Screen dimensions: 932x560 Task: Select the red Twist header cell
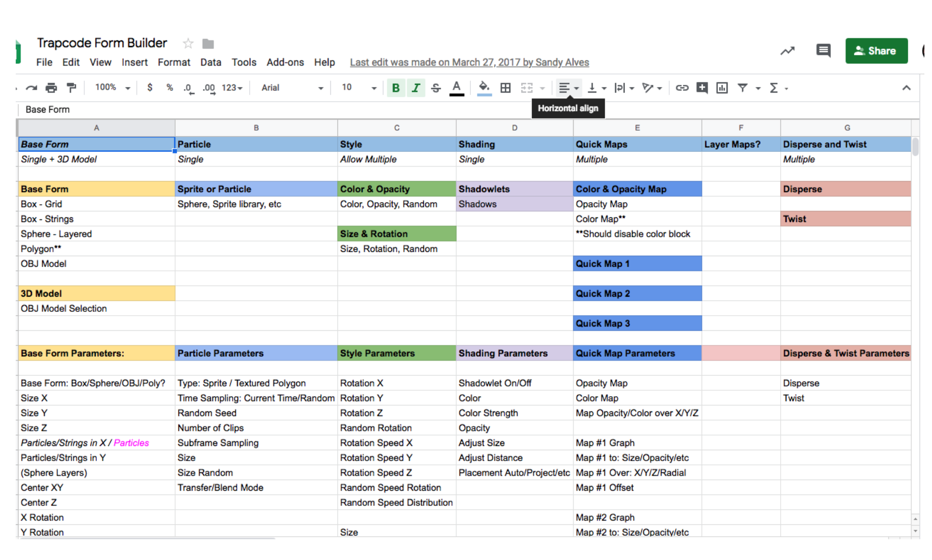tap(846, 219)
